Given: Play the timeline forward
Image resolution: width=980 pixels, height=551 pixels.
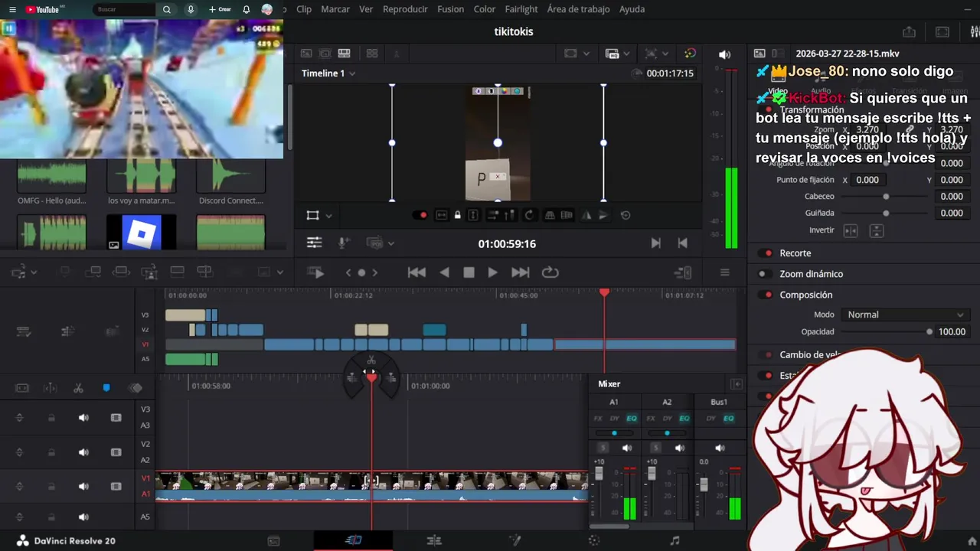Looking at the screenshot, I should tap(492, 272).
